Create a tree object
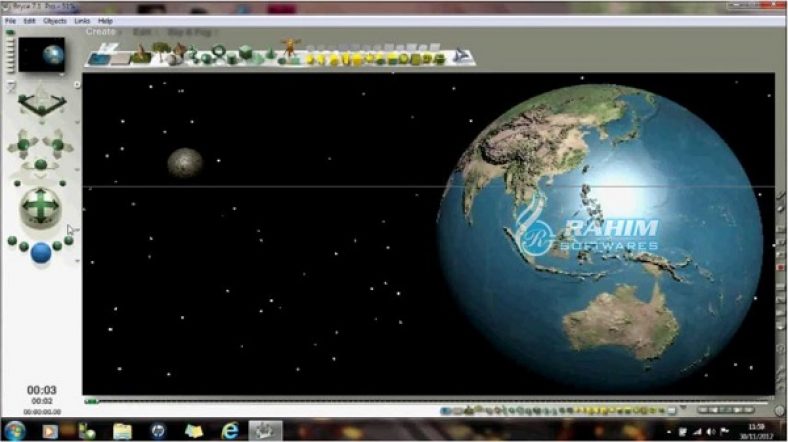This screenshot has width=788, height=442. [x=160, y=51]
